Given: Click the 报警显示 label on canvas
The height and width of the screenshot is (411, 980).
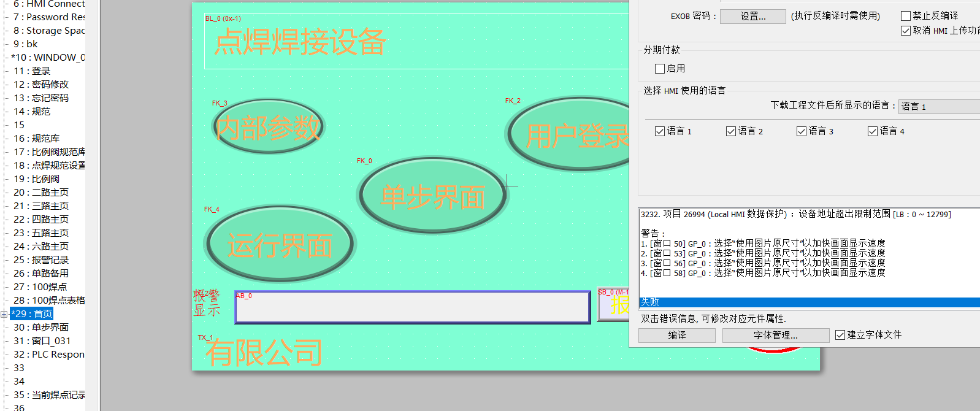Looking at the screenshot, I should (207, 303).
